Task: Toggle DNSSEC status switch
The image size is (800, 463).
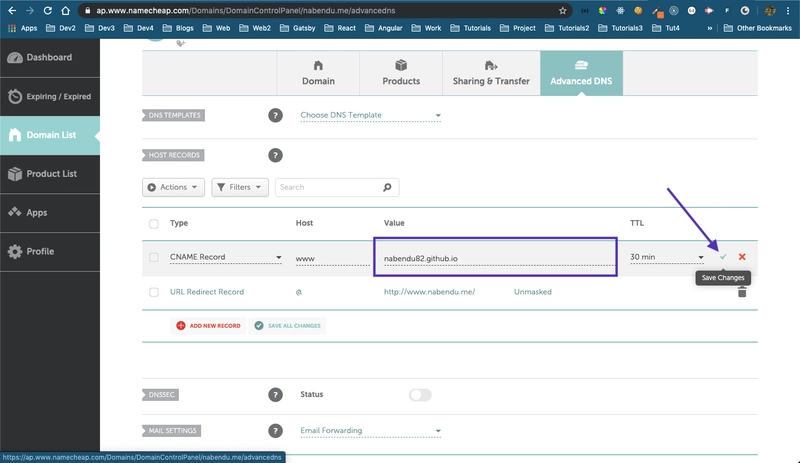Action: point(420,395)
